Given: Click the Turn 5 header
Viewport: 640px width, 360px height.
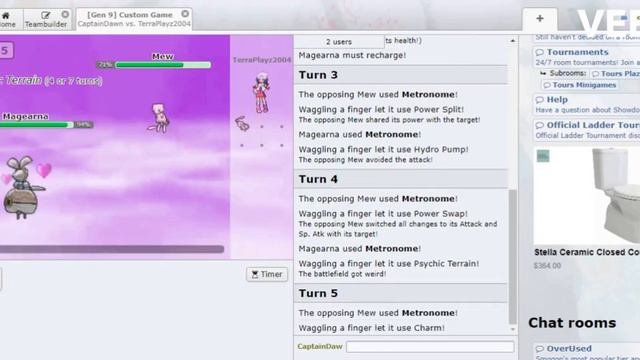Looking at the screenshot, I should (401, 293).
